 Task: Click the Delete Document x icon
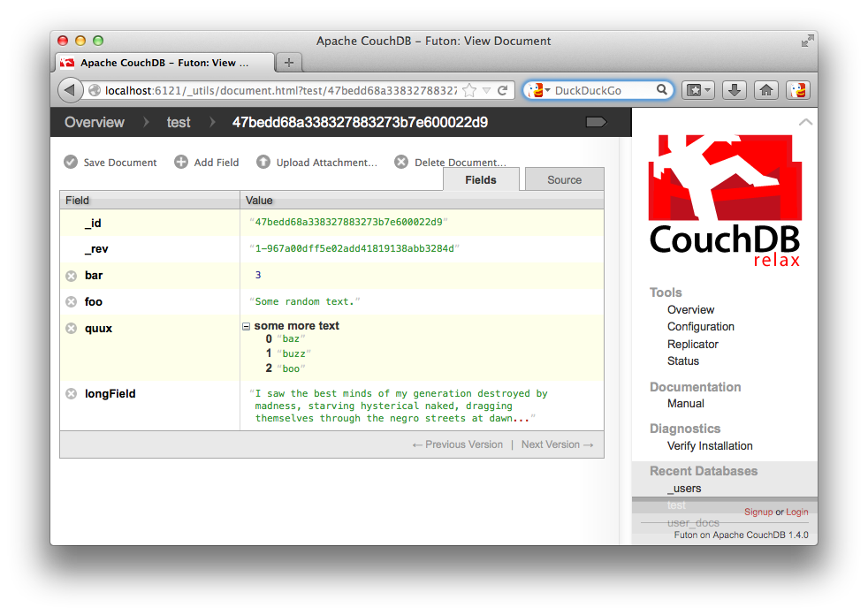pyautogui.click(x=401, y=163)
